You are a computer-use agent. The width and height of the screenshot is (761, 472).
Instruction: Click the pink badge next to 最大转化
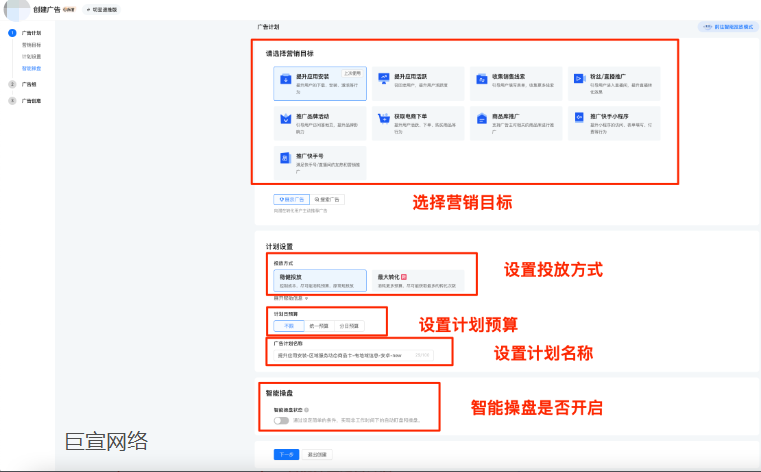click(x=404, y=277)
